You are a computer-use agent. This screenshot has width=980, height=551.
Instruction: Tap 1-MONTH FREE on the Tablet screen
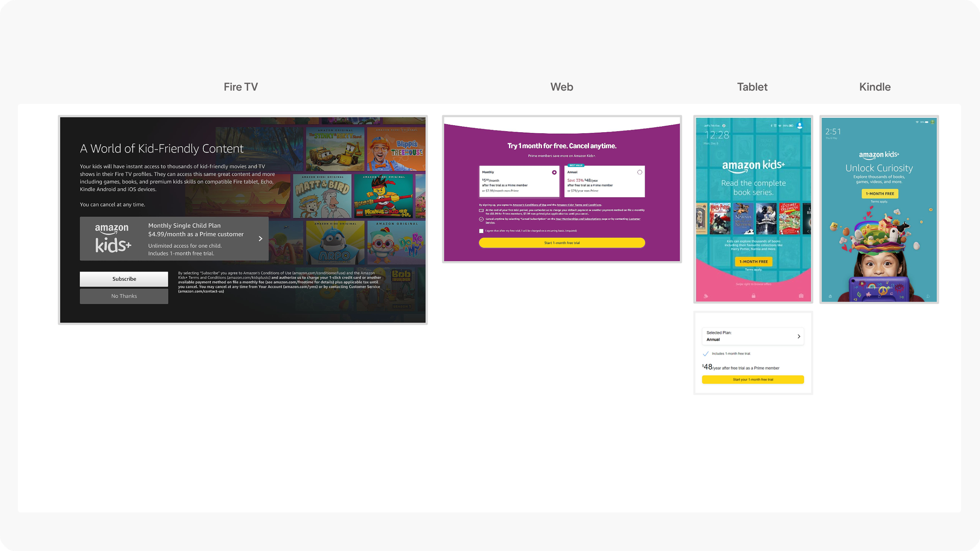click(753, 262)
